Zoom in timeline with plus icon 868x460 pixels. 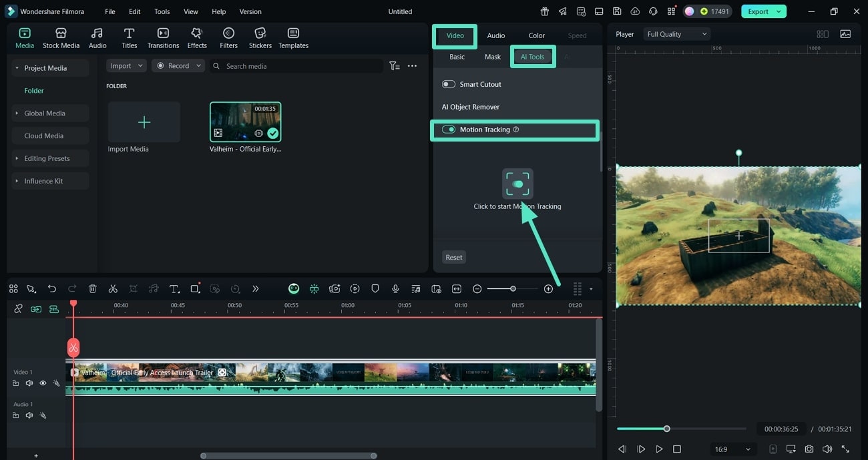coord(548,288)
